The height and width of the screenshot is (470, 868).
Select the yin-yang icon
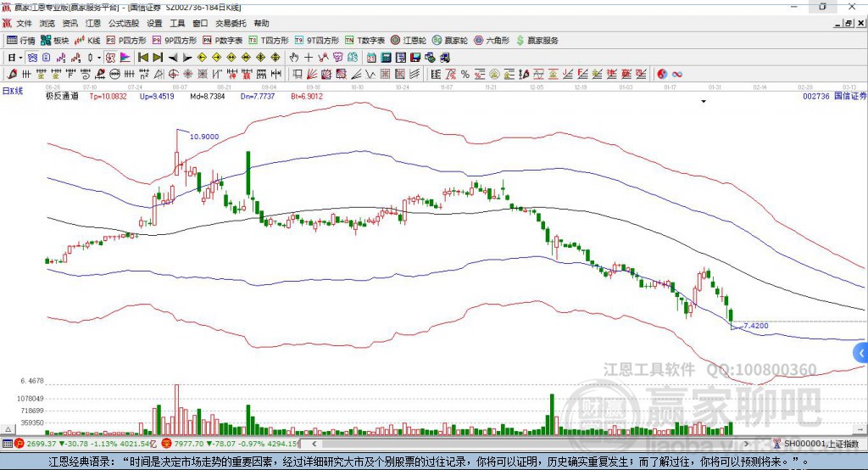coord(662,74)
